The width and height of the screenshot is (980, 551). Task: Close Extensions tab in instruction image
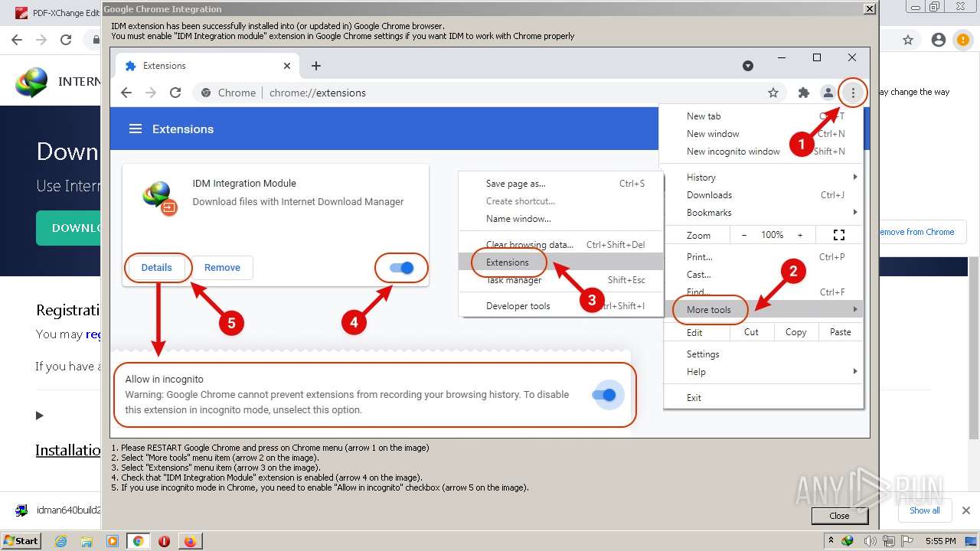(x=287, y=66)
